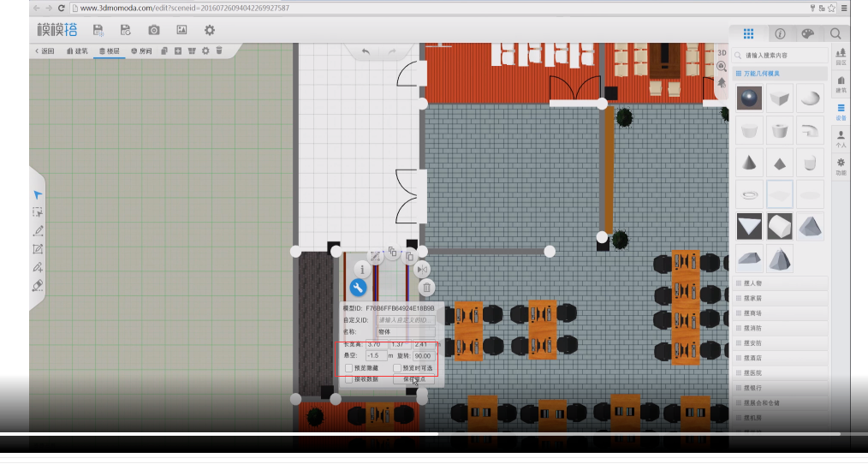This screenshot has height=464, width=868.
Task: Click the length field showing 3.70
Action: pyautogui.click(x=377, y=344)
